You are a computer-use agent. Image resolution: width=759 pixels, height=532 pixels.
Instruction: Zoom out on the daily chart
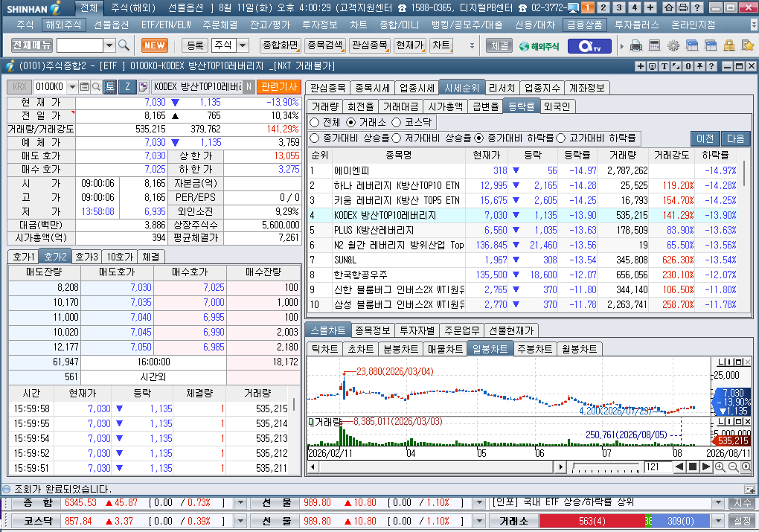tap(734, 467)
